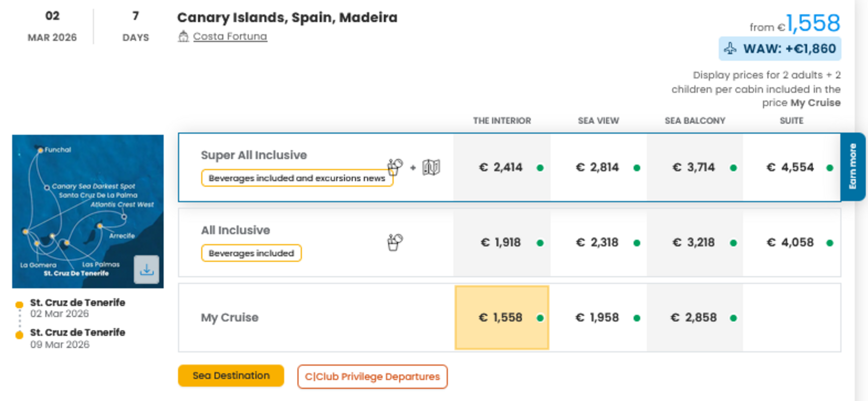Click the ship icon beside Costa Fortuna

tap(183, 37)
